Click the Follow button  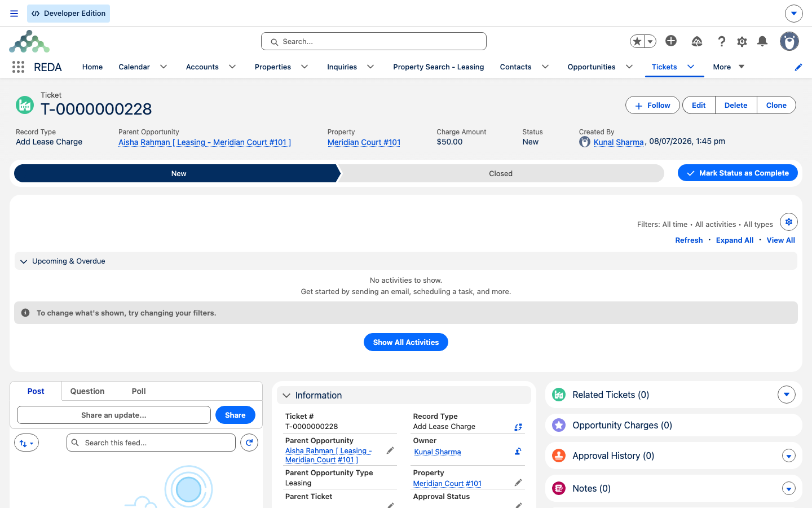point(652,105)
